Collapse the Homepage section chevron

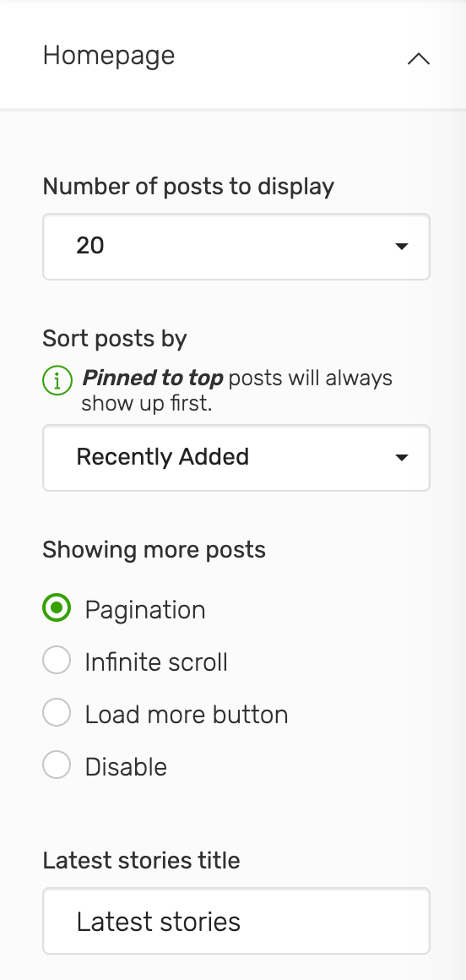419,59
